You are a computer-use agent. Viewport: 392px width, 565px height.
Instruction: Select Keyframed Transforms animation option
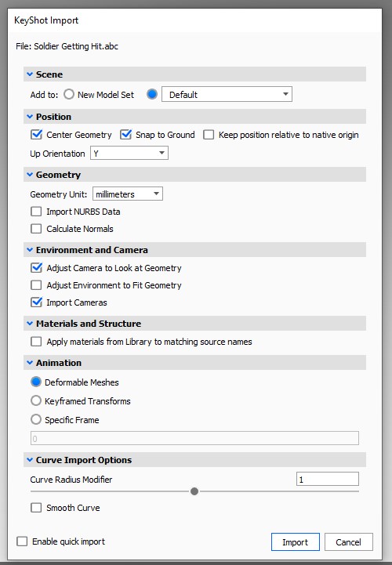(36, 400)
